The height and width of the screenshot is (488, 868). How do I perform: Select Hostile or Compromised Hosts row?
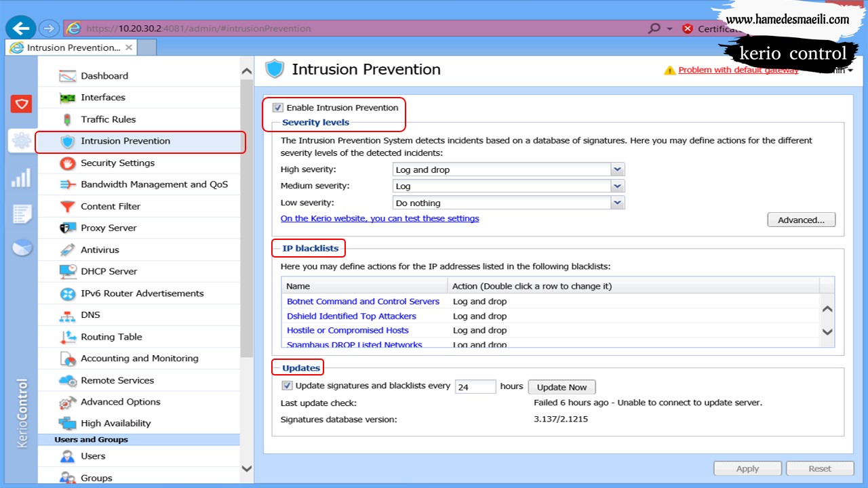(x=551, y=331)
